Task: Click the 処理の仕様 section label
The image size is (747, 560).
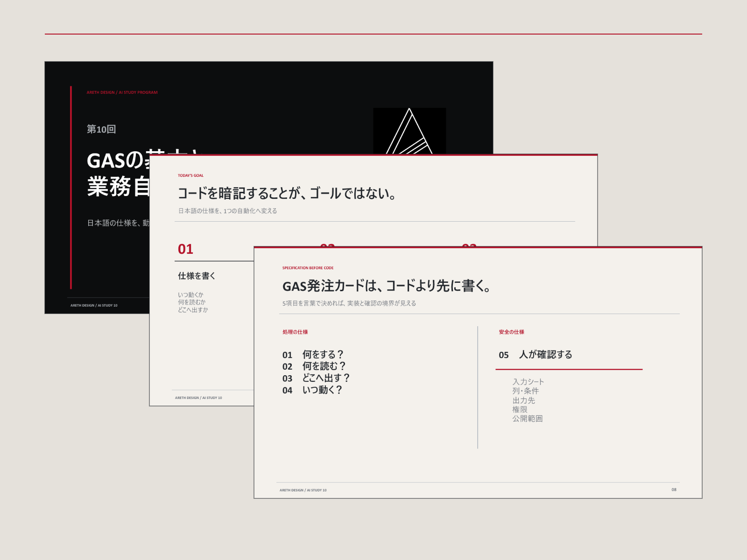Action: coord(295,332)
